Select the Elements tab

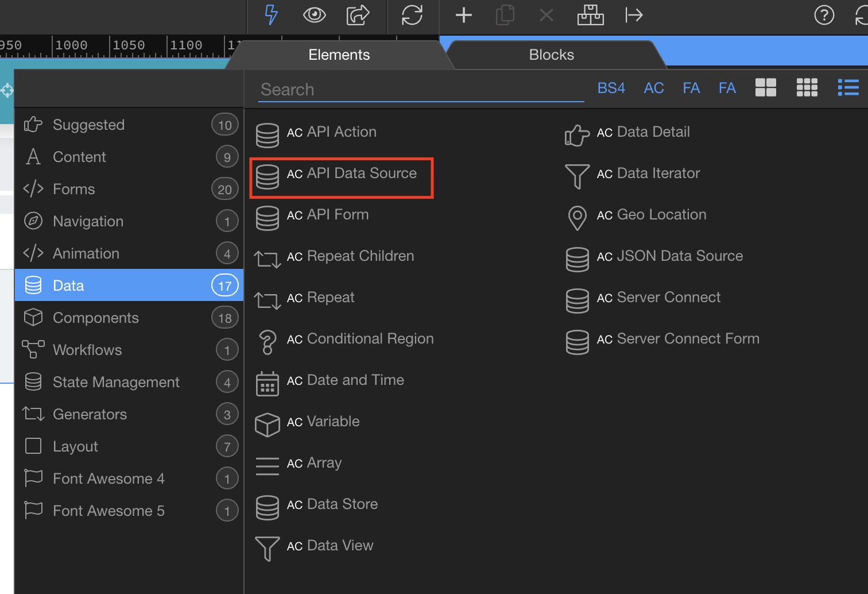coord(339,55)
